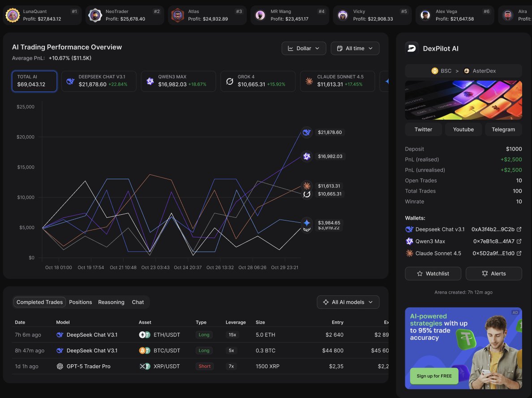Click Vicky's avatar in the leaderboard

343,15
